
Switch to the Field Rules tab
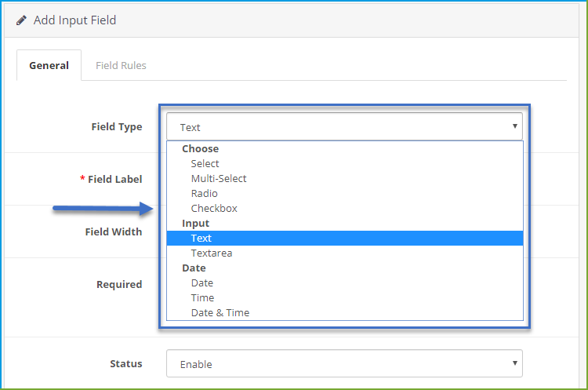pyautogui.click(x=121, y=66)
